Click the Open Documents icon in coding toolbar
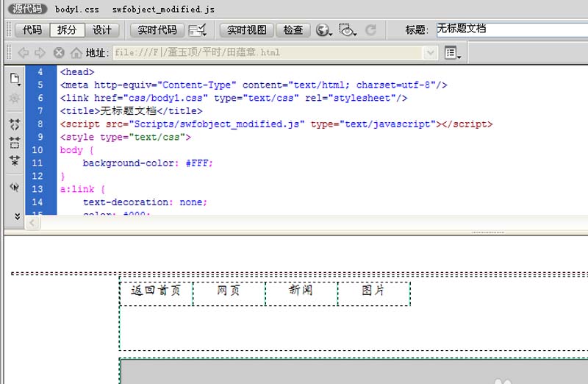 15,78
